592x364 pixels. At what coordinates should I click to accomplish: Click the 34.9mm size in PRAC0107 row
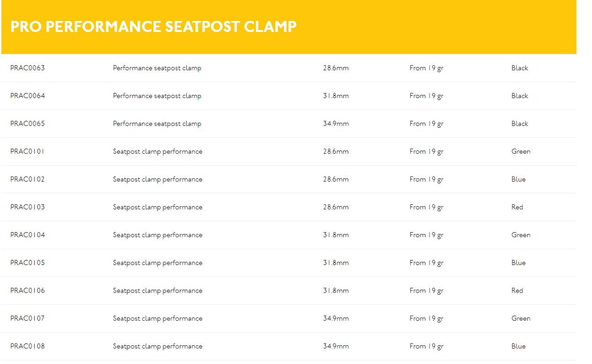click(335, 318)
